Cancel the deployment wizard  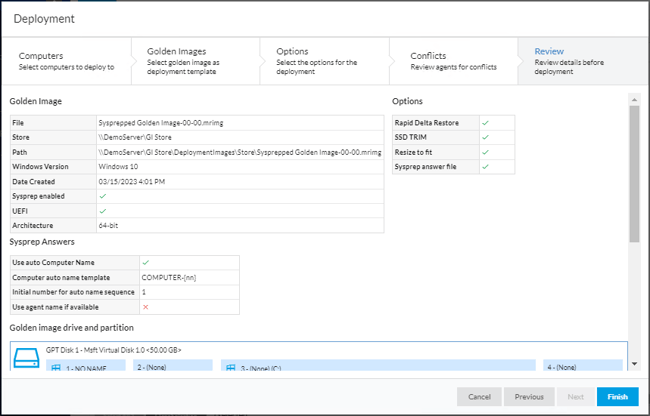(479, 396)
